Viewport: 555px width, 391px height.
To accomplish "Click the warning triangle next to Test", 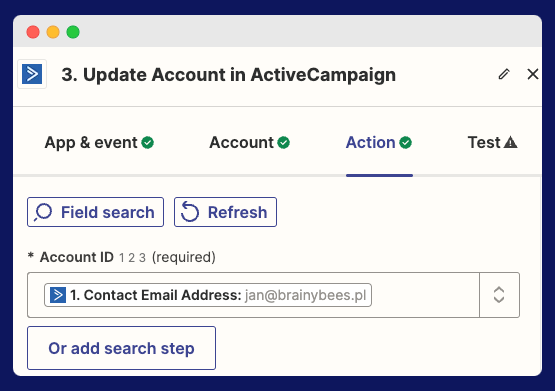I will (510, 142).
